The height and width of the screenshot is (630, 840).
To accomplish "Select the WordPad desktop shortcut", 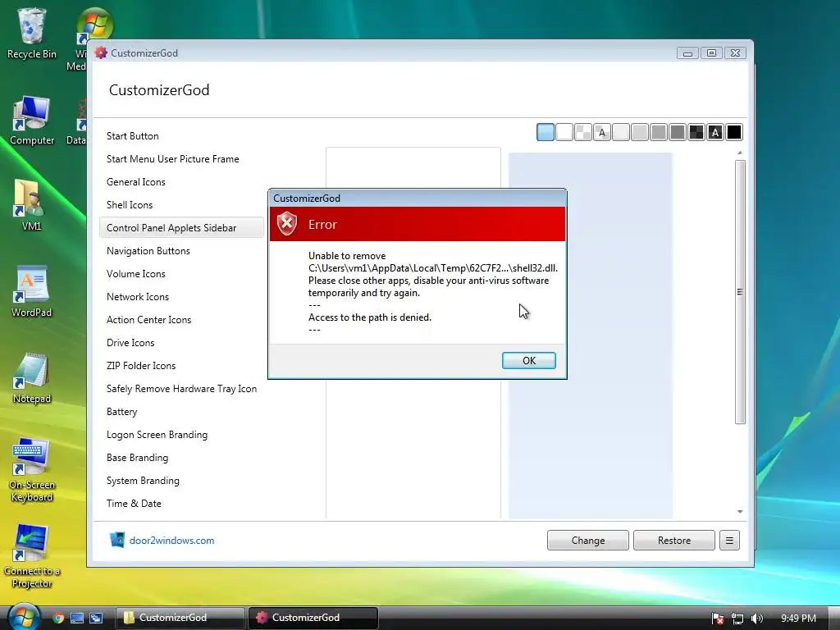I will click(x=32, y=292).
